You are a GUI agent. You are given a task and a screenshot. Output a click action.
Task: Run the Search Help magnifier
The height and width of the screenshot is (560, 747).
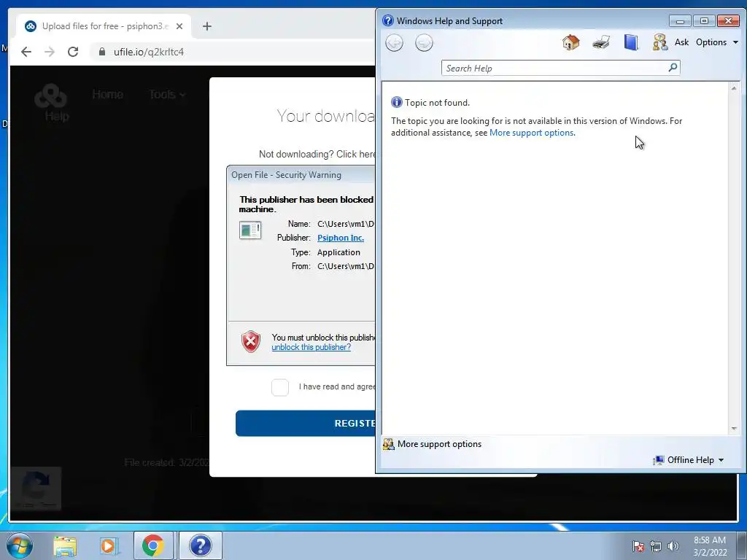pos(673,68)
